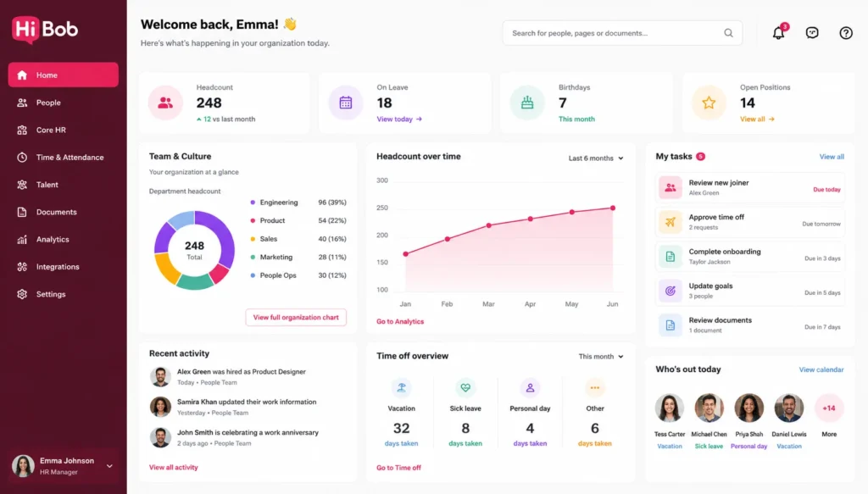Click View all activity link
868x494 pixels.
(173, 468)
